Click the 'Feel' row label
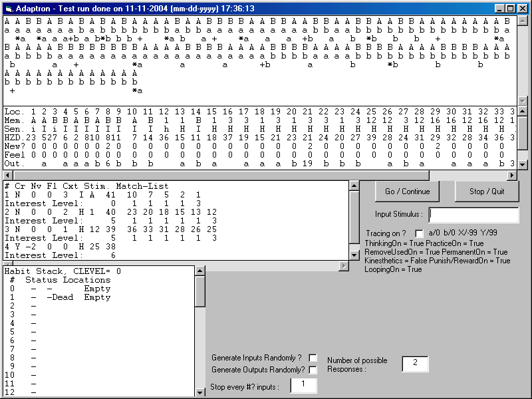This screenshot has height=399, width=532. point(15,155)
